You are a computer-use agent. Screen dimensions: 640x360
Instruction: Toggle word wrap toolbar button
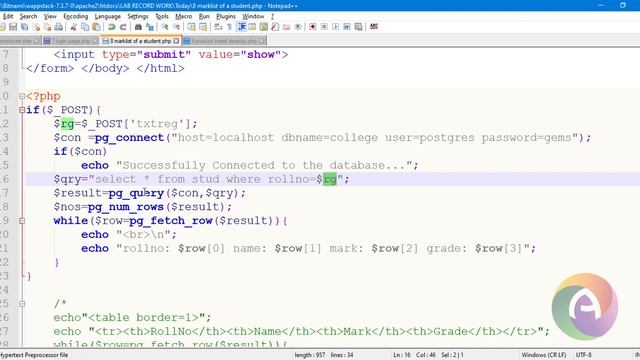pyautogui.click(x=218, y=27)
